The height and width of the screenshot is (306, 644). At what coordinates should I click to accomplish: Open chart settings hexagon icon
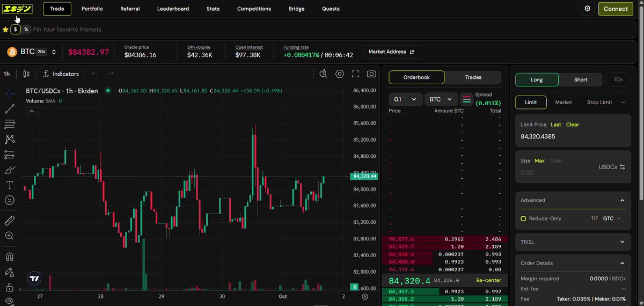340,74
